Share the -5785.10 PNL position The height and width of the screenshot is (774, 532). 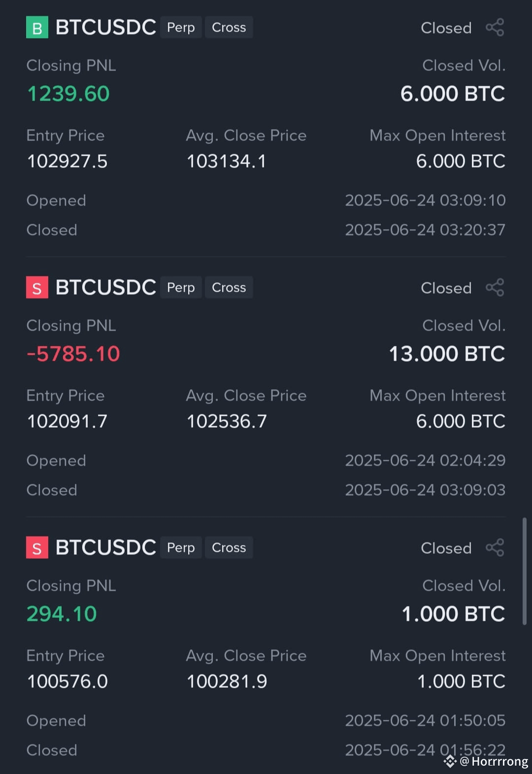click(495, 288)
